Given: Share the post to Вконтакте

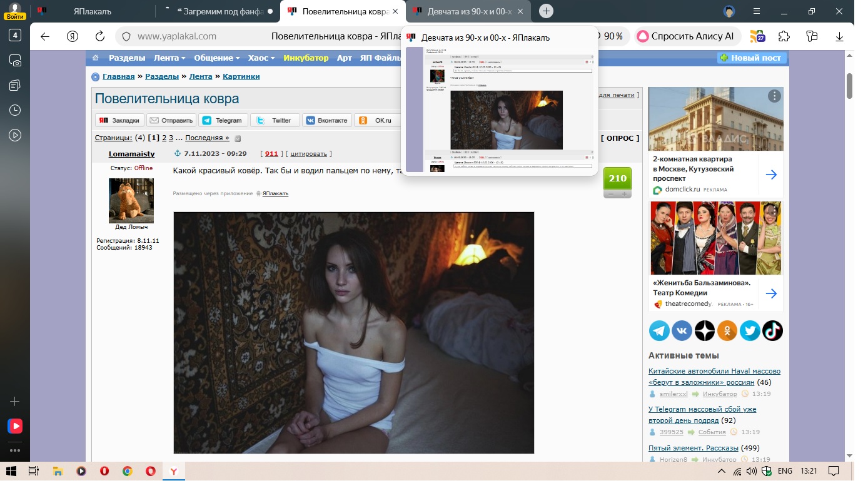Looking at the screenshot, I should [x=326, y=120].
